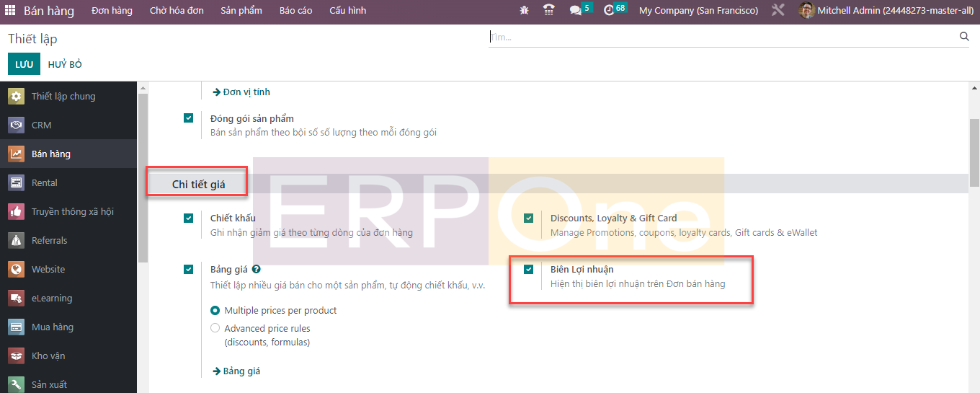The height and width of the screenshot is (393, 980).
Task: Expand the Báo cáo menu
Action: (x=295, y=11)
